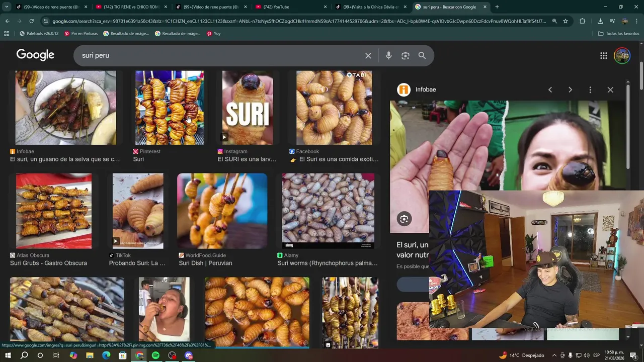Open the Infobae result titled El suri, un gusano
Image resolution: width=644 pixels, height=362 pixels.
pyautogui.click(x=65, y=159)
